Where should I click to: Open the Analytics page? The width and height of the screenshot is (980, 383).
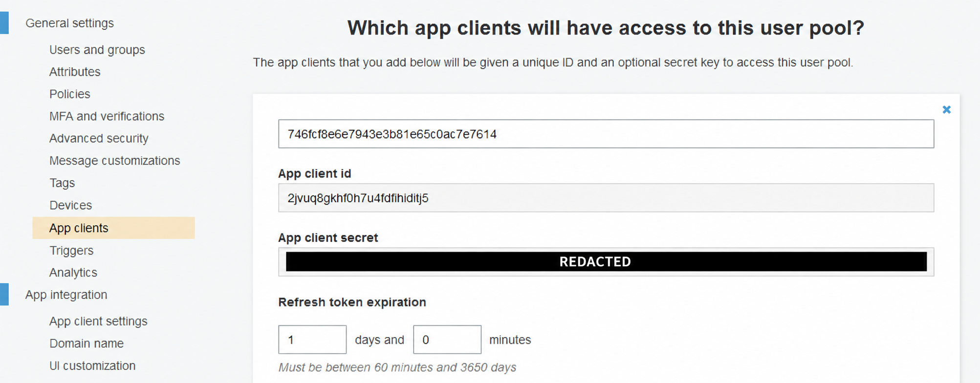point(73,273)
